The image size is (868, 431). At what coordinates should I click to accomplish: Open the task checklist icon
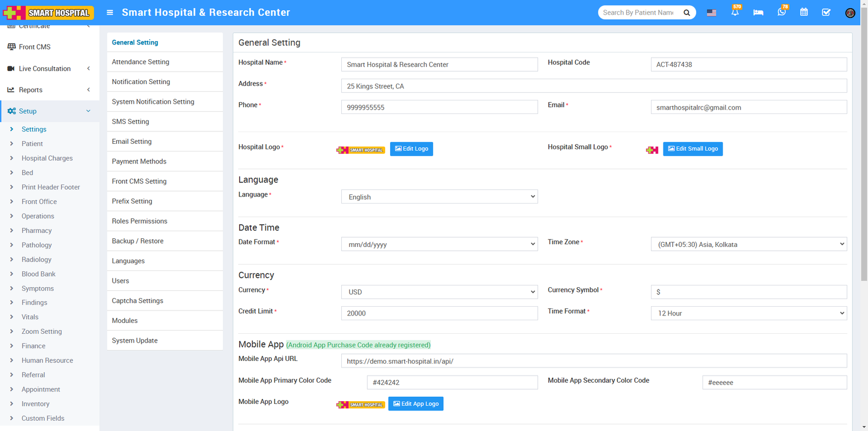[x=826, y=12]
